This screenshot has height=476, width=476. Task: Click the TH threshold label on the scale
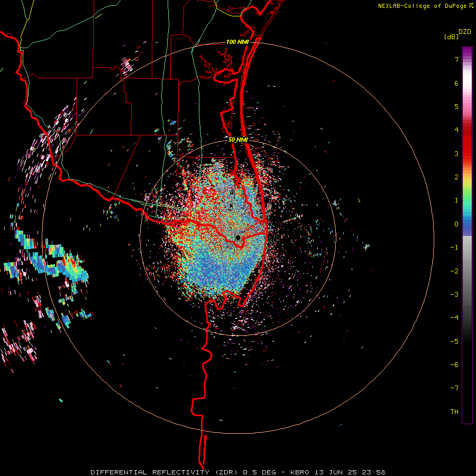click(x=454, y=412)
